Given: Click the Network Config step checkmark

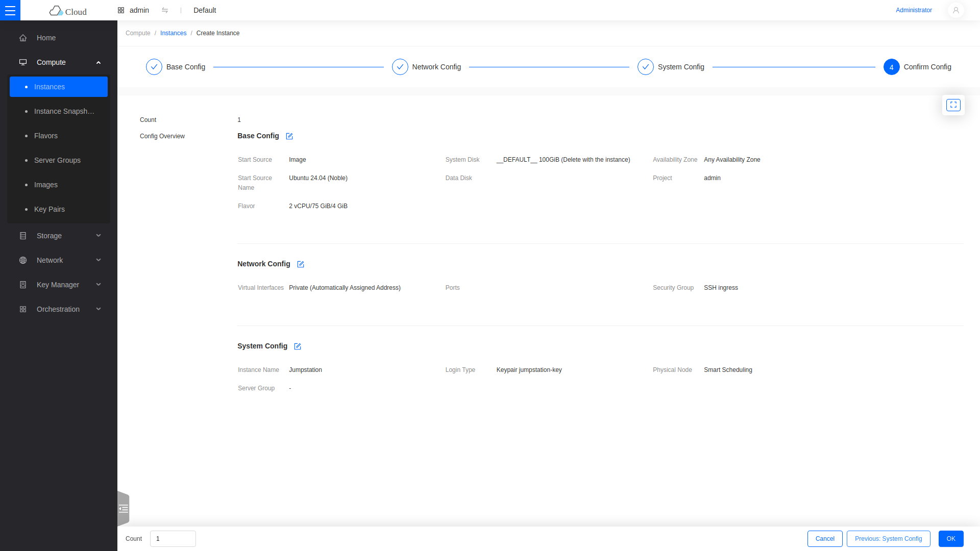Looking at the screenshot, I should pyautogui.click(x=400, y=67).
